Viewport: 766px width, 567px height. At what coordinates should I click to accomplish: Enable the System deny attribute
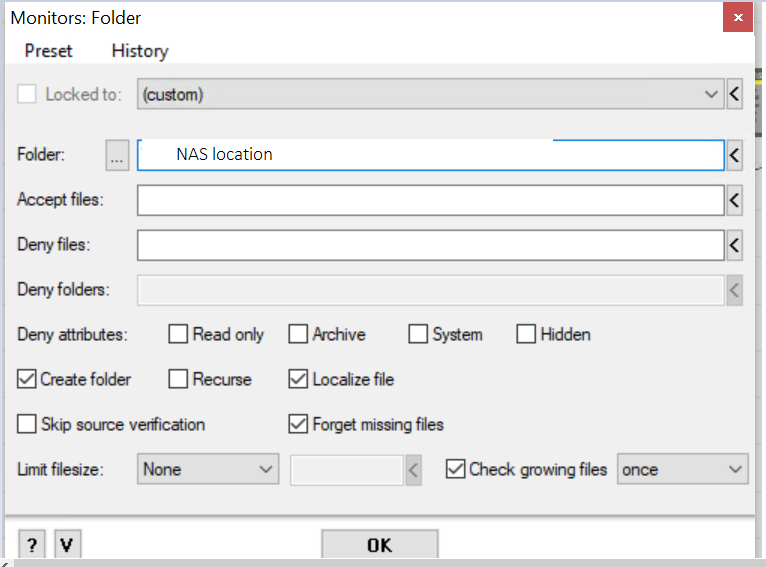tap(418, 335)
